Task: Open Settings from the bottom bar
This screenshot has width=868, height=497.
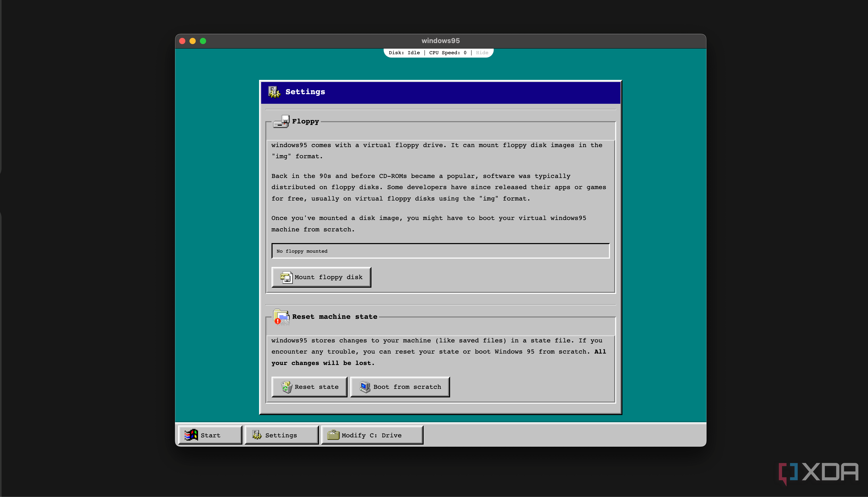Action: pos(282,435)
